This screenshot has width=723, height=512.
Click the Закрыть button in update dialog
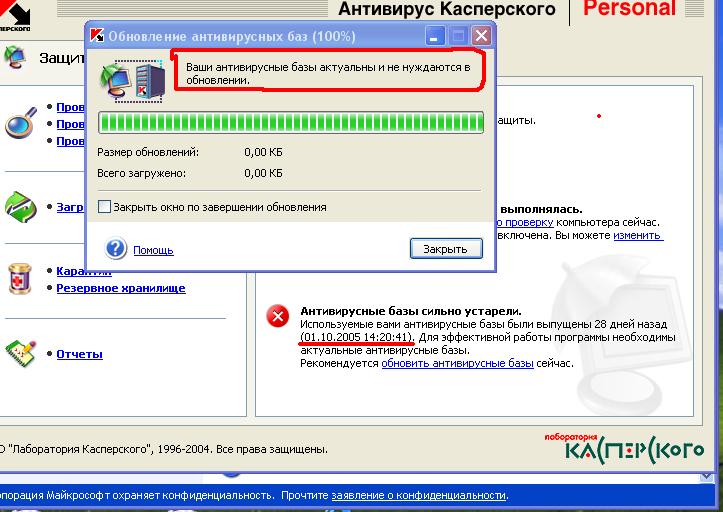(x=446, y=249)
